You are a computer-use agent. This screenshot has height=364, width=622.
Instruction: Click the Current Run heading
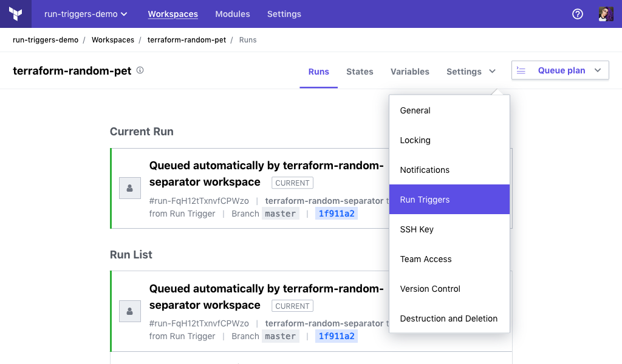[142, 132]
